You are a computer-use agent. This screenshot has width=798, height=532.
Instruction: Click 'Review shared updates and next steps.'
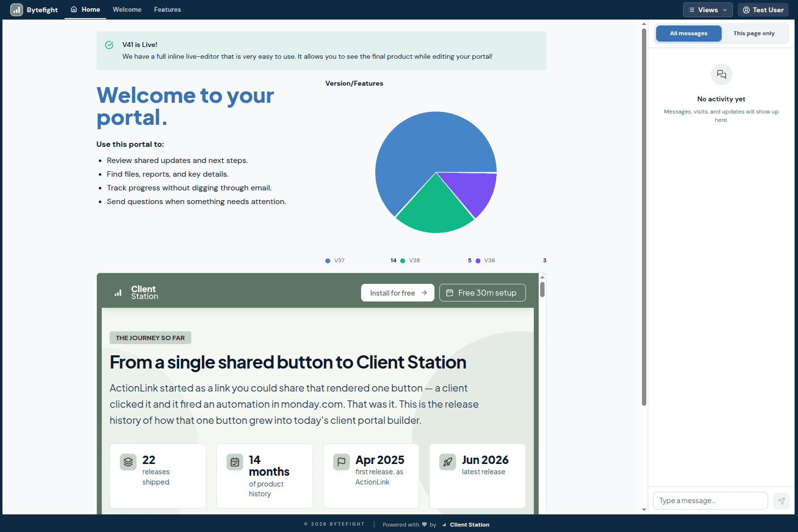177,161
